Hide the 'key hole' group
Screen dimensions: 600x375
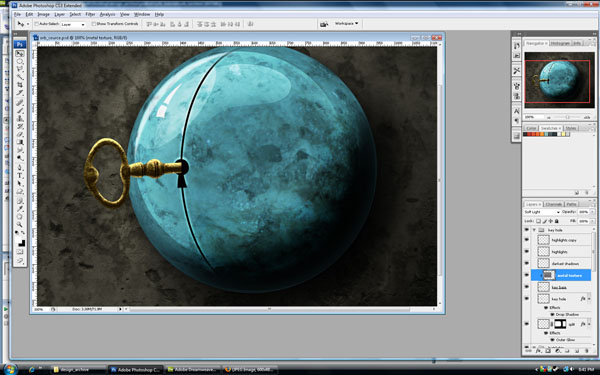[x=527, y=230]
